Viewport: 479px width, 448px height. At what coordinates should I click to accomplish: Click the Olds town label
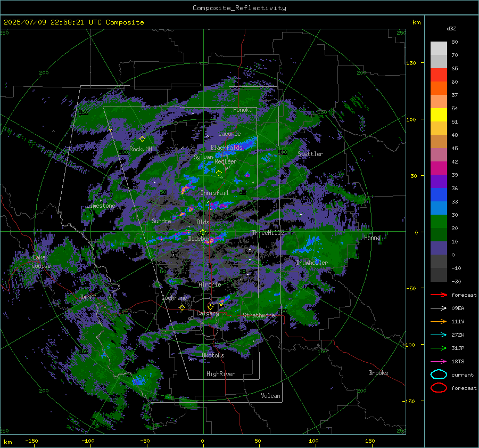tap(203, 222)
